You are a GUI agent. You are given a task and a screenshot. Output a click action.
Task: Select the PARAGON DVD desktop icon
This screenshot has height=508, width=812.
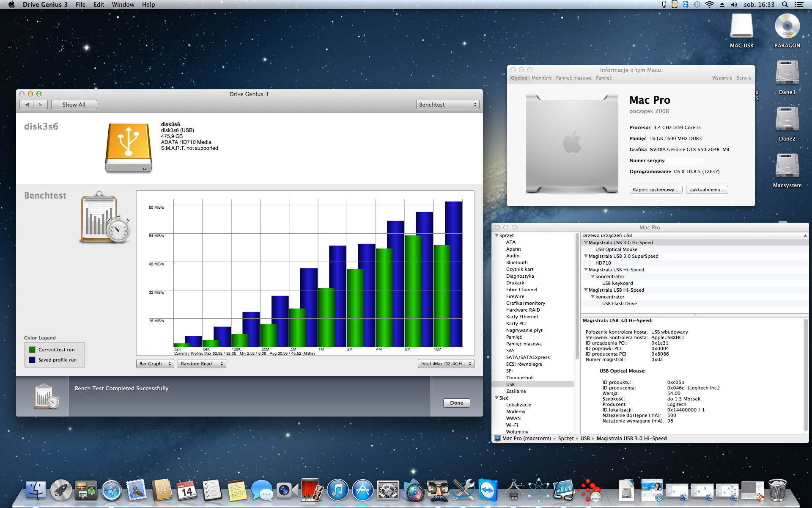coord(787,30)
